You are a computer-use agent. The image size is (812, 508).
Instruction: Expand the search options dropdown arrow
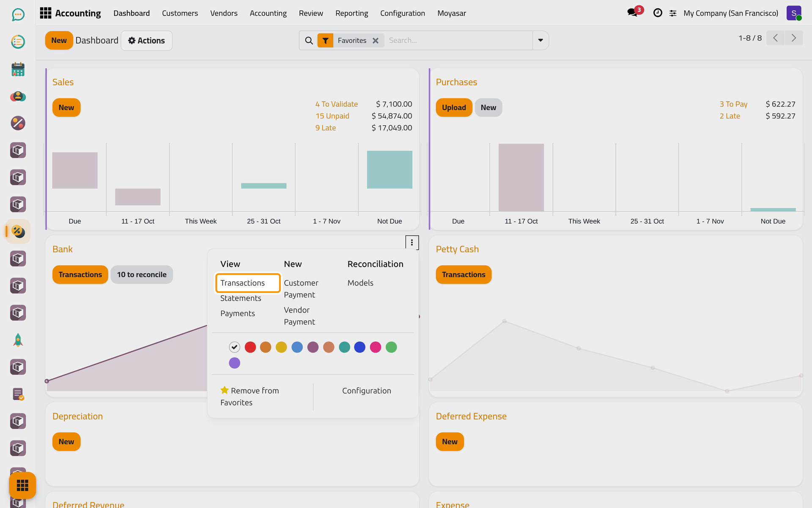[x=540, y=41]
